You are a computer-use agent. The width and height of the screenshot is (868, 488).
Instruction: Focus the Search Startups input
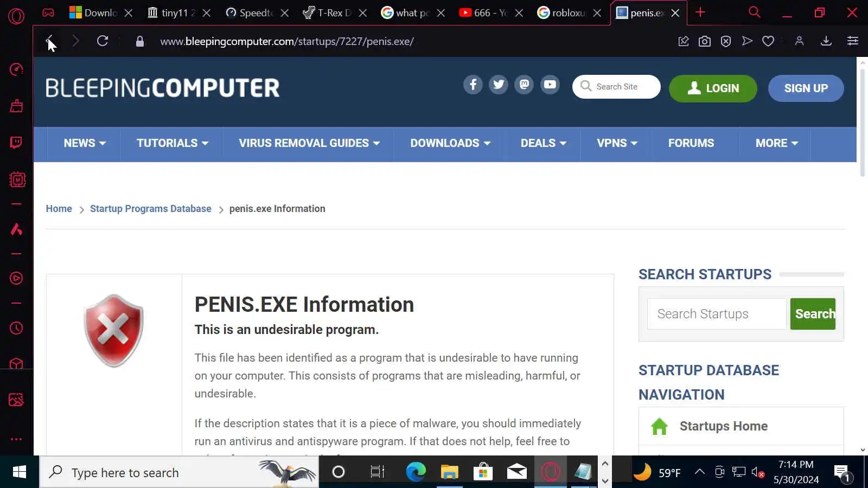(717, 314)
